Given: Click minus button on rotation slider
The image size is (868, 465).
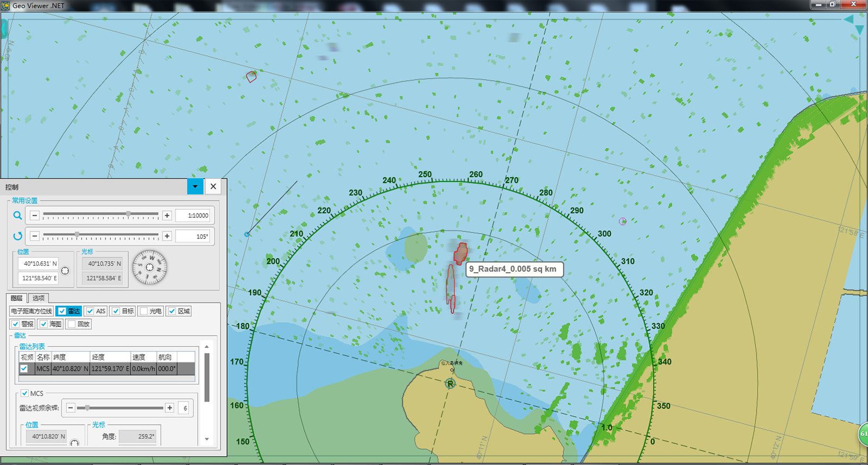Looking at the screenshot, I should point(35,236).
